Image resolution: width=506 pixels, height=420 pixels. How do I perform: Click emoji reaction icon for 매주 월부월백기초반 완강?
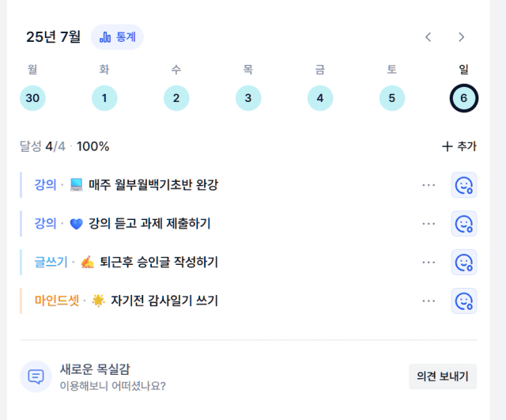[x=464, y=185]
